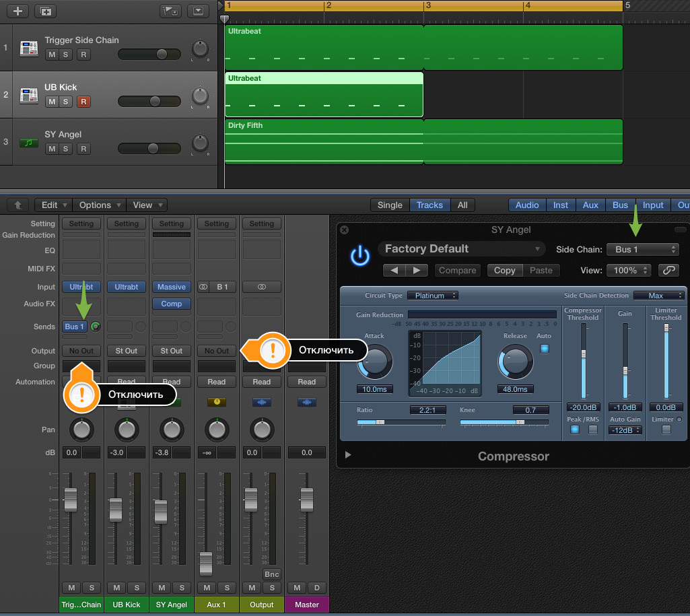Open Circuit Type Platinum dropdown
Viewport: 690px width, 616px height.
click(433, 296)
